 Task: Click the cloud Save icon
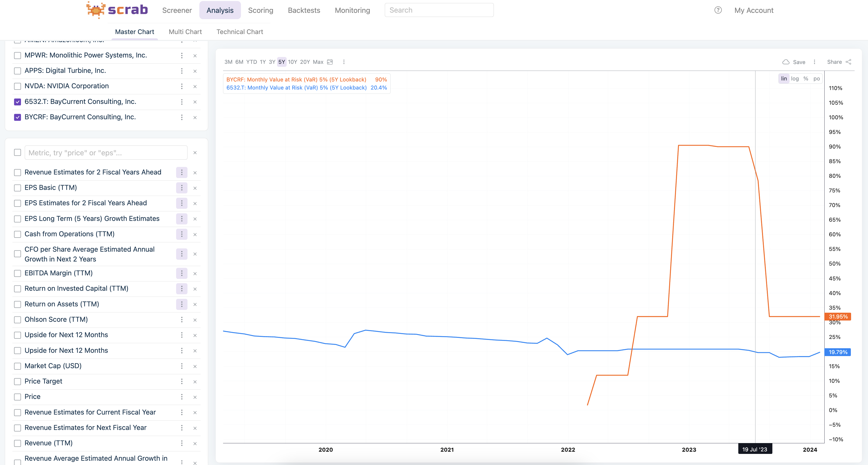pos(786,62)
